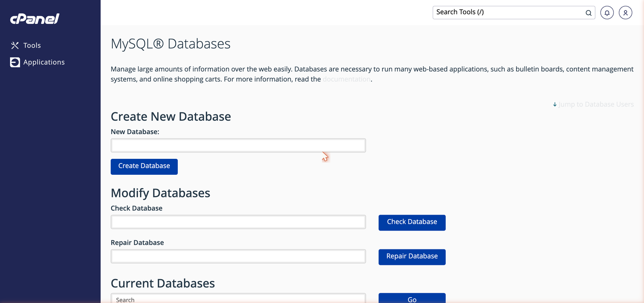Click the Create New Database heading
The height and width of the screenshot is (303, 644).
tap(171, 116)
